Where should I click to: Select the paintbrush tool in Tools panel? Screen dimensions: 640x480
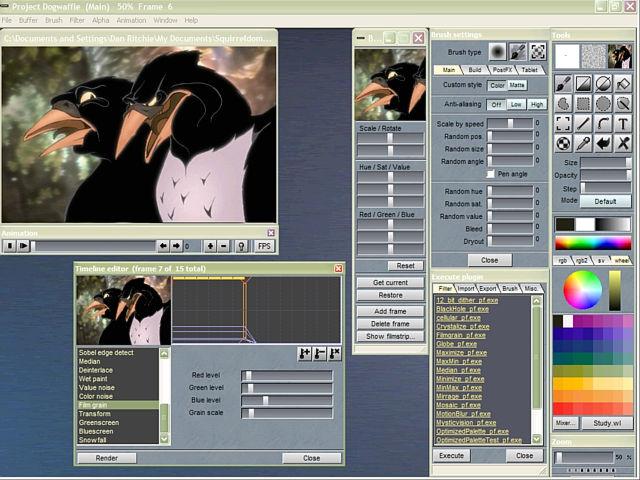[563, 84]
